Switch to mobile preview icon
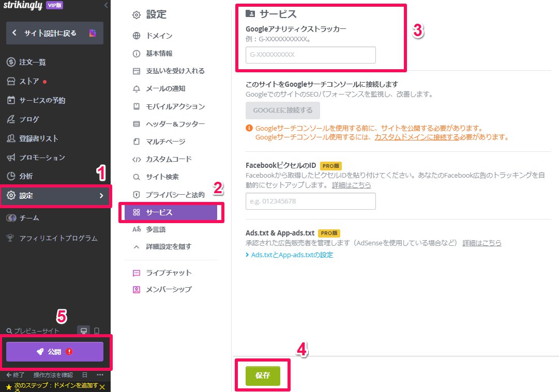The image size is (559, 392). [x=97, y=331]
